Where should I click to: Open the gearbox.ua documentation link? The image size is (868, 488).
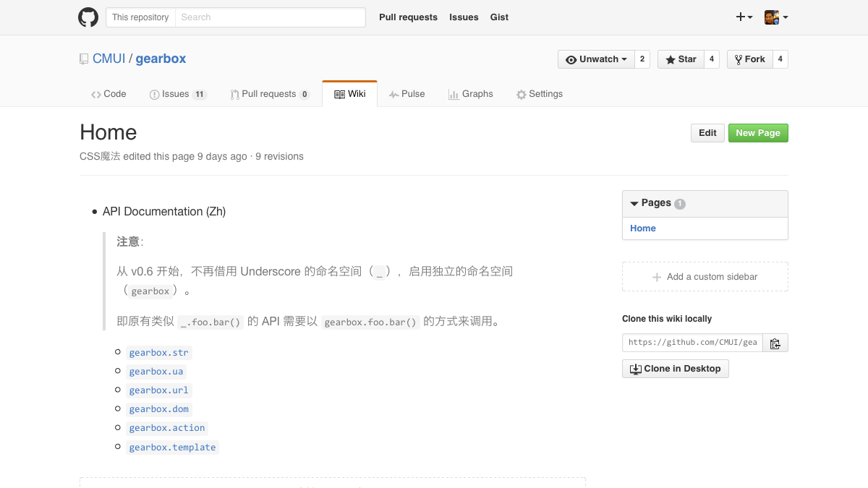tap(156, 372)
